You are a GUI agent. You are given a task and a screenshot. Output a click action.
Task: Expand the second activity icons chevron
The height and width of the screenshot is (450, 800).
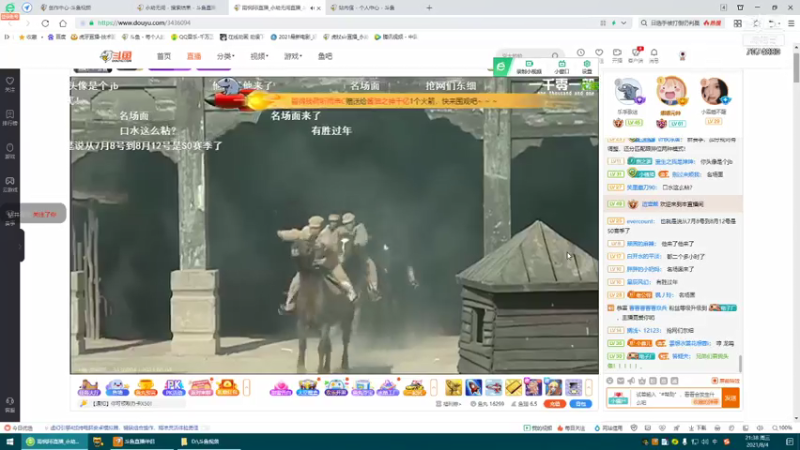434,388
